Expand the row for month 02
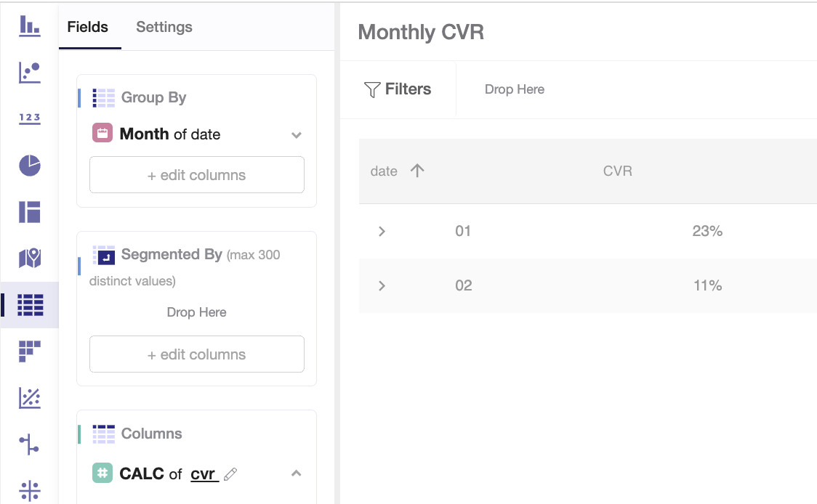The height and width of the screenshot is (504, 817). point(382,286)
